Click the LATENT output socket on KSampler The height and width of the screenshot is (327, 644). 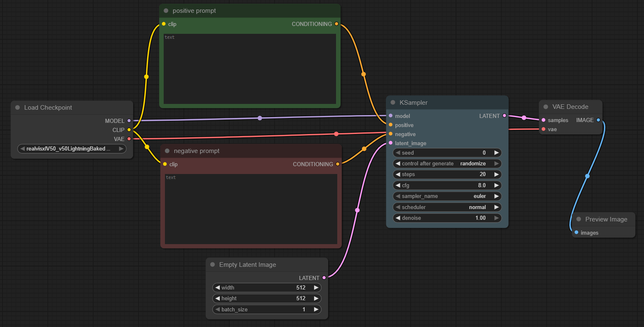pos(504,116)
